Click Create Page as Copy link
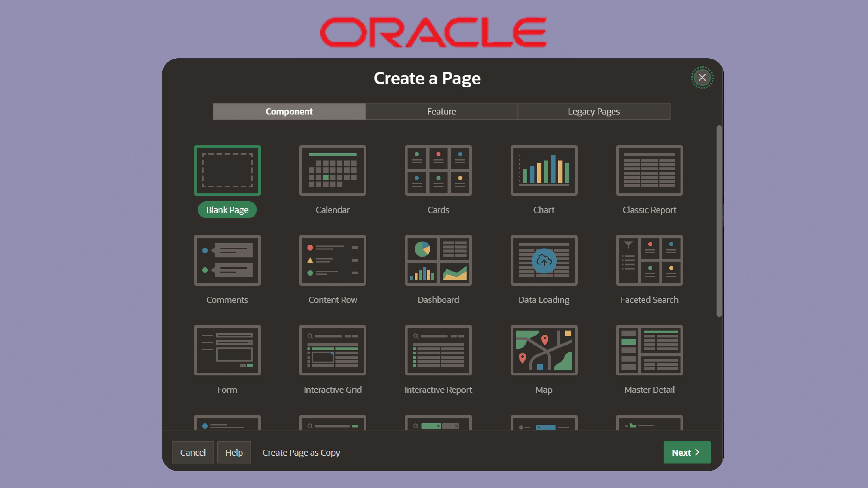 pos(301,452)
